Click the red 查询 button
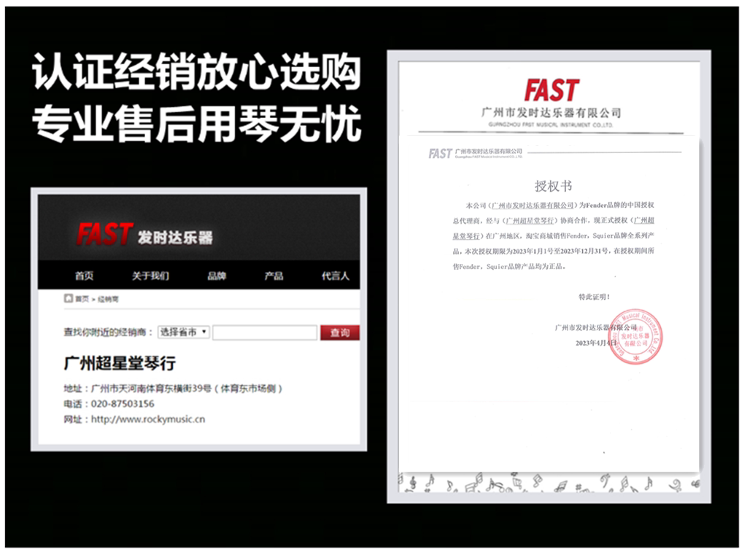Viewport: 747px width, 560px height. (x=340, y=332)
